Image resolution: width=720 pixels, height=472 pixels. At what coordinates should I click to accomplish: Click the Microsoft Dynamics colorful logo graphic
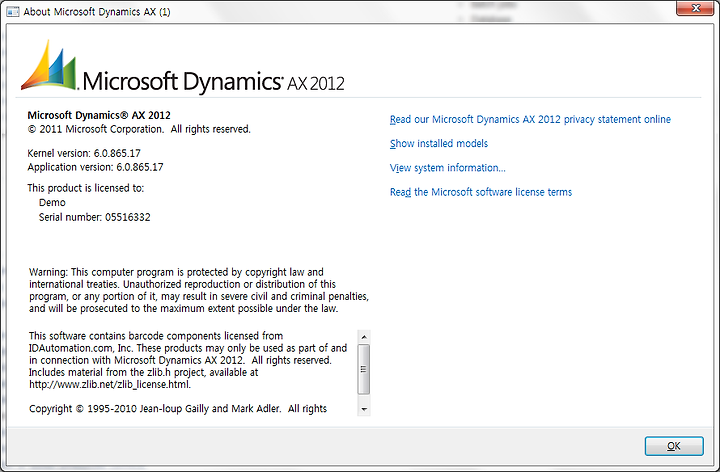click(49, 65)
